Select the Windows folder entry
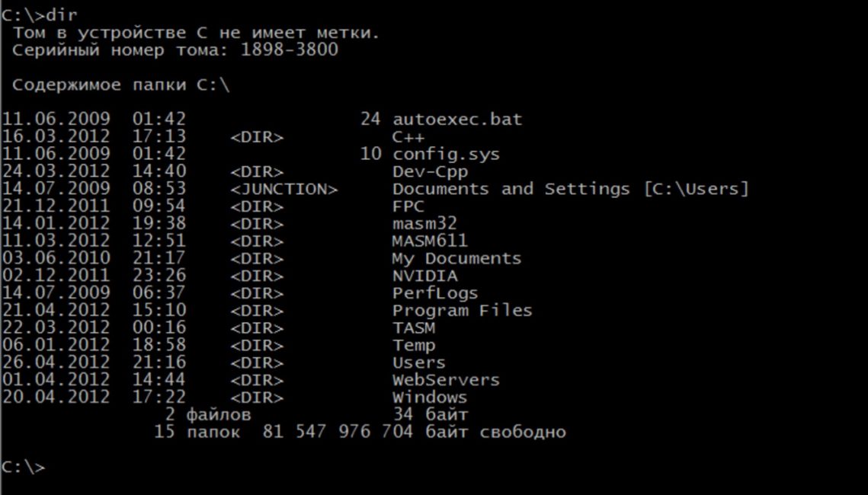This screenshot has height=495, width=868. [430, 397]
